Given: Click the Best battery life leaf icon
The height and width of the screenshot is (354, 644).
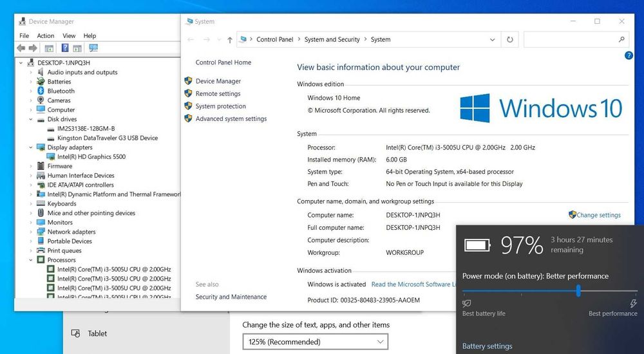Looking at the screenshot, I should (x=466, y=304).
